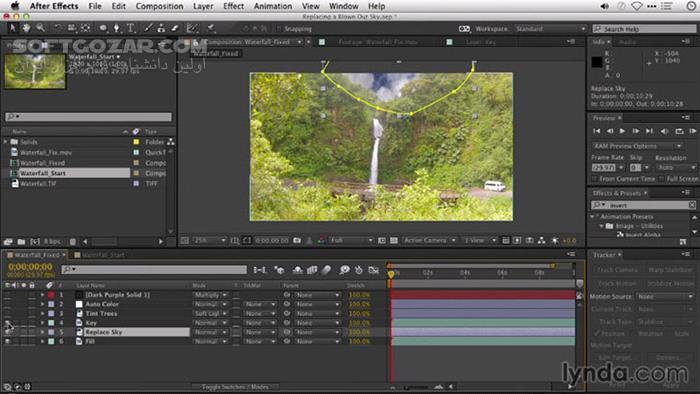The height and width of the screenshot is (394, 700).
Task: Select the Type text tool
Action: pos(131,28)
